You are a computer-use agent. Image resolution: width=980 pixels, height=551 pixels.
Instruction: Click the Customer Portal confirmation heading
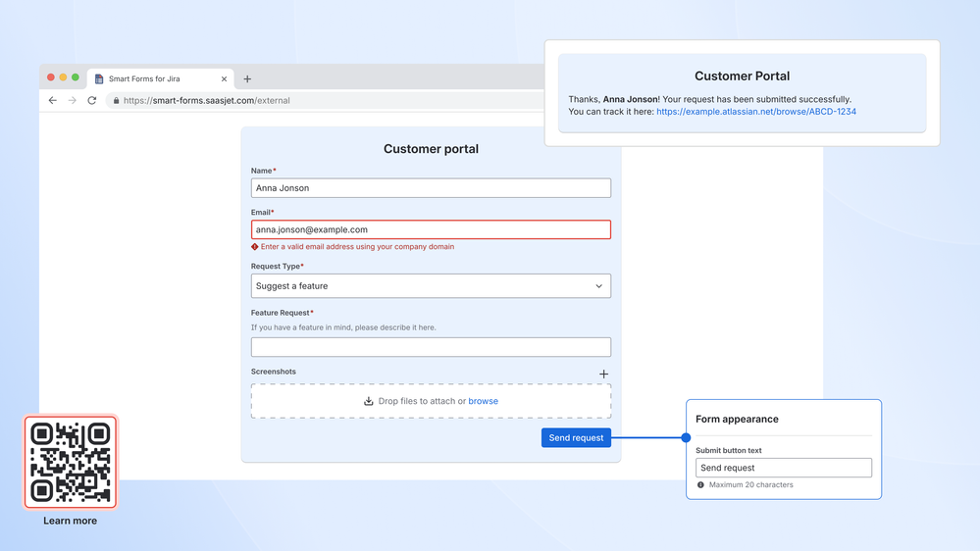[742, 76]
